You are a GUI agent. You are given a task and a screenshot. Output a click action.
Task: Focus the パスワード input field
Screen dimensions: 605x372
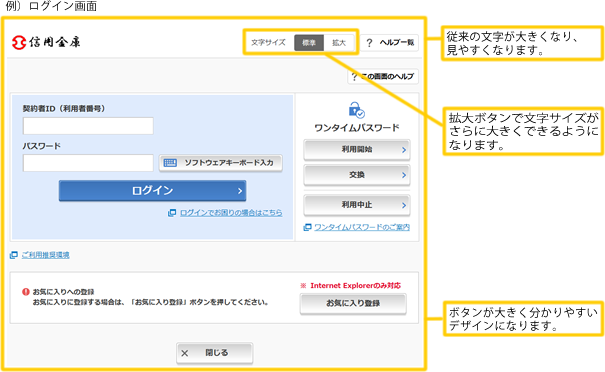(x=88, y=163)
